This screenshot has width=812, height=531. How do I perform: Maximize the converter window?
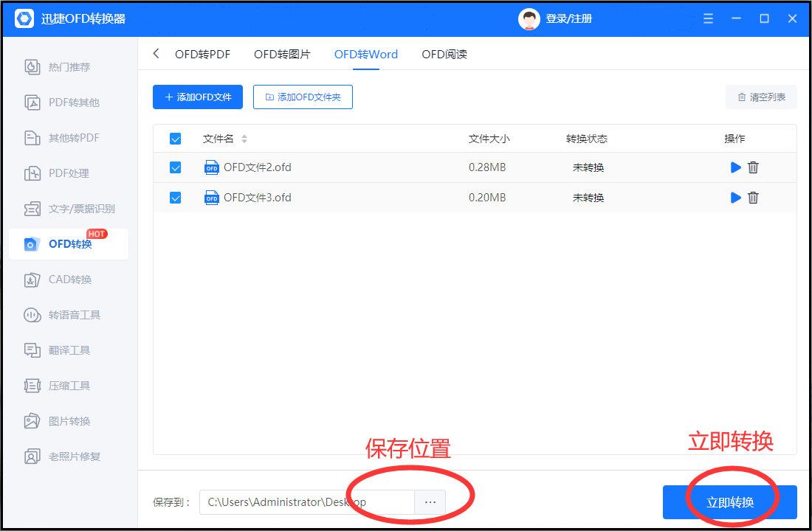[x=764, y=18]
